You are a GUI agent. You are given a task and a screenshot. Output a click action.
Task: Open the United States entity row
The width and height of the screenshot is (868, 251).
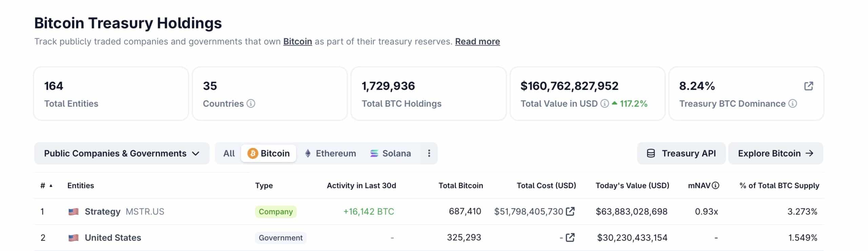tap(429, 238)
